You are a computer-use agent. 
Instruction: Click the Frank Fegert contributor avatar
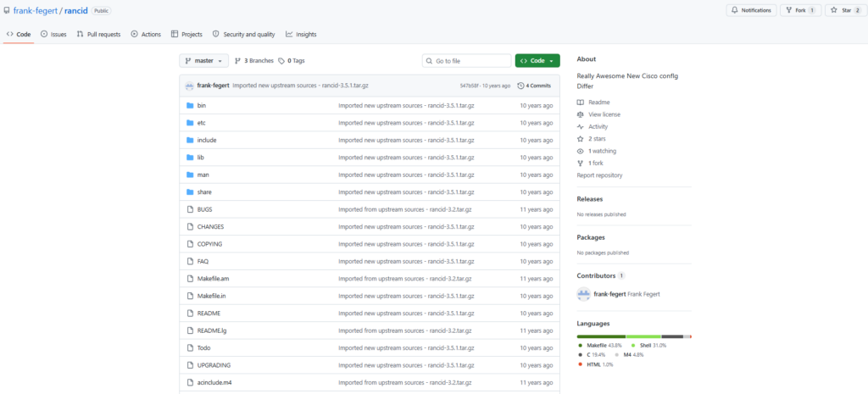[583, 294]
